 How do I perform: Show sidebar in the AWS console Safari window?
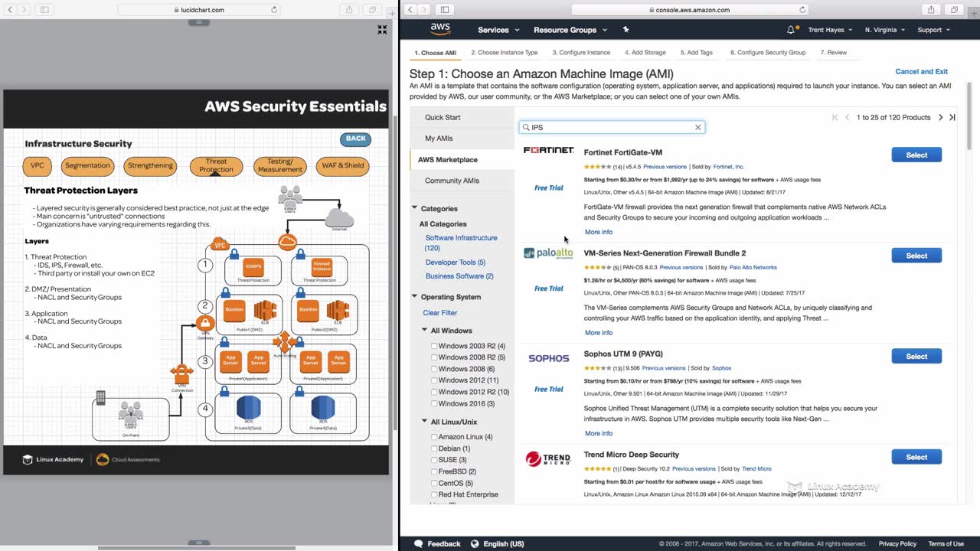445,10
